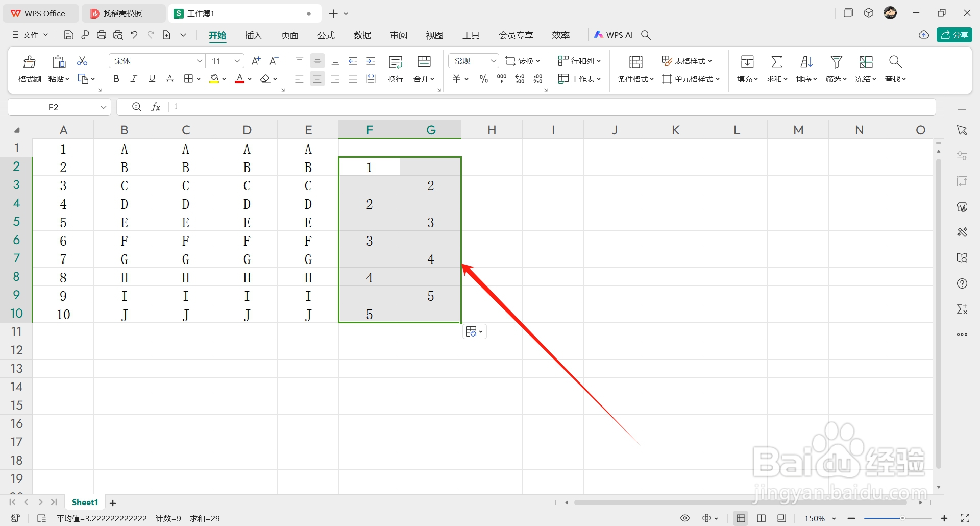Click into the formula bar input field
980x526 pixels.
551,107
